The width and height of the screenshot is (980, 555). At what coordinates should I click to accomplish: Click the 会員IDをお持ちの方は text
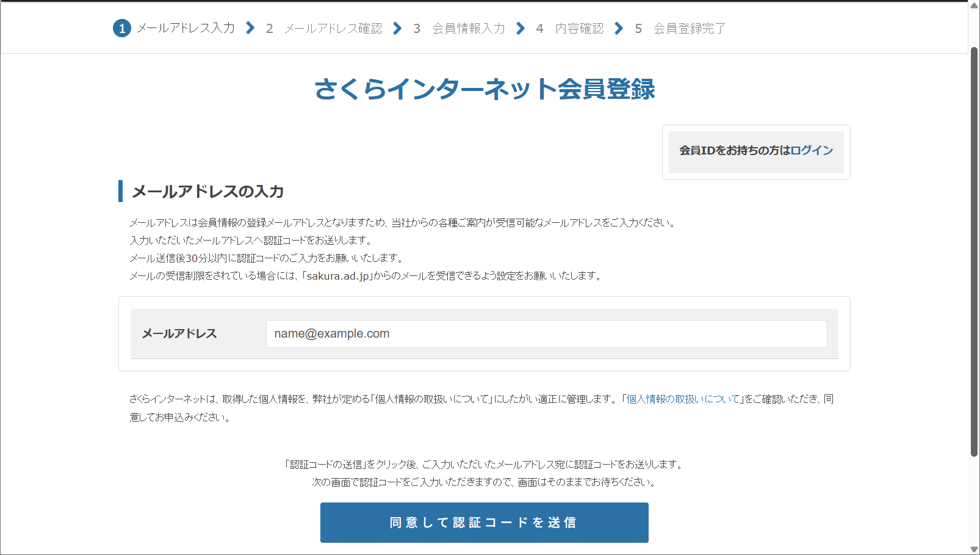pos(735,150)
